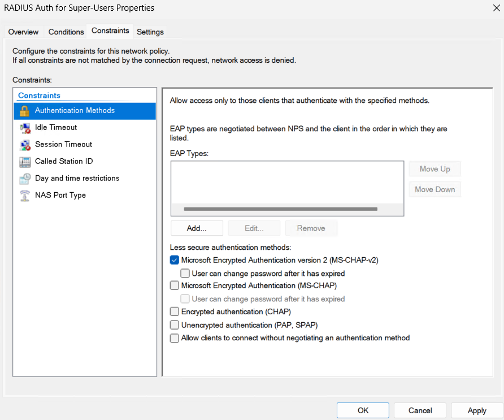The height and width of the screenshot is (420, 504).
Task: Confirm with the OK button
Action: tap(363, 410)
